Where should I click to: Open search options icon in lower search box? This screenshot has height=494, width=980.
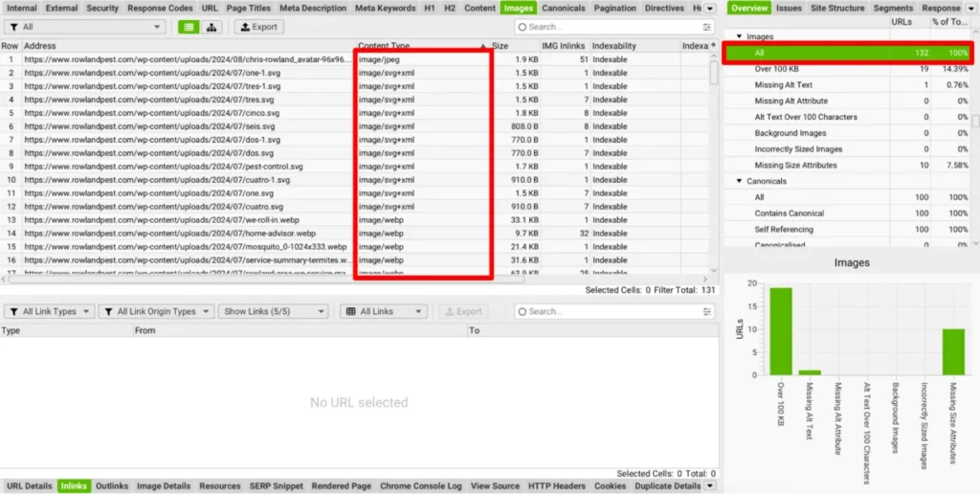[706, 311]
